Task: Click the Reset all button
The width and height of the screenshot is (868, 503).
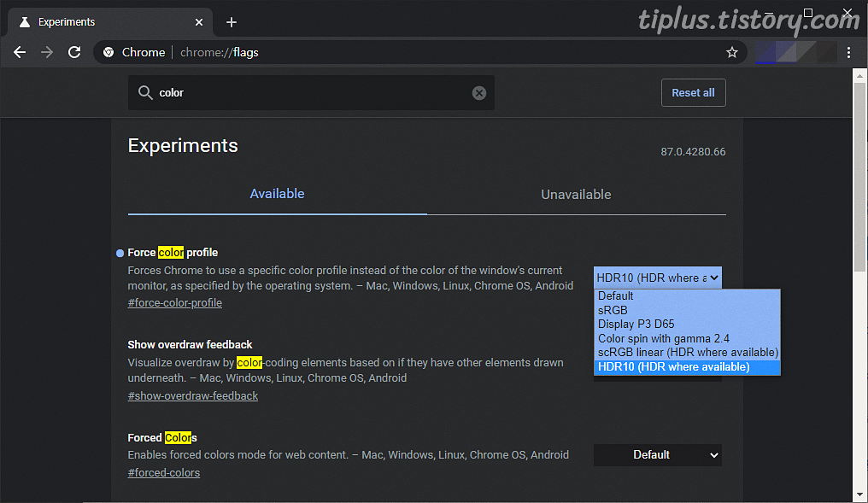Action: coord(693,92)
